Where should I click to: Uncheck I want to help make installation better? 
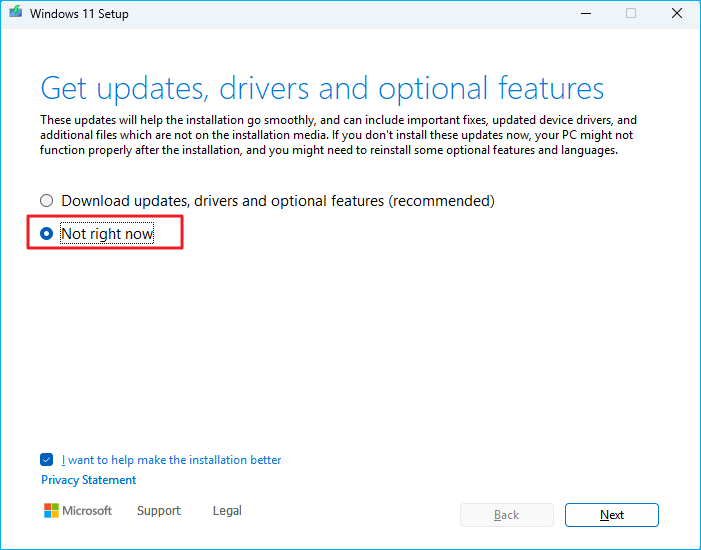46,460
